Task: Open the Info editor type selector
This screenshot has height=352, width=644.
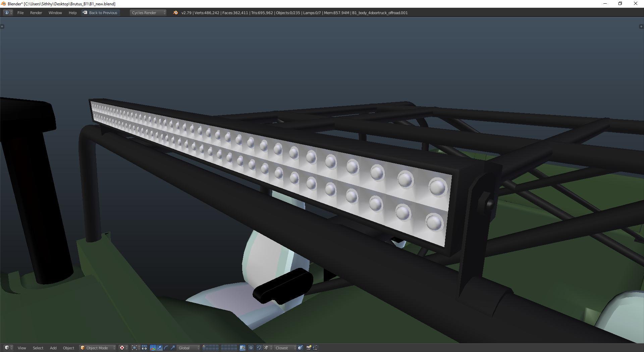Action: click(x=8, y=13)
